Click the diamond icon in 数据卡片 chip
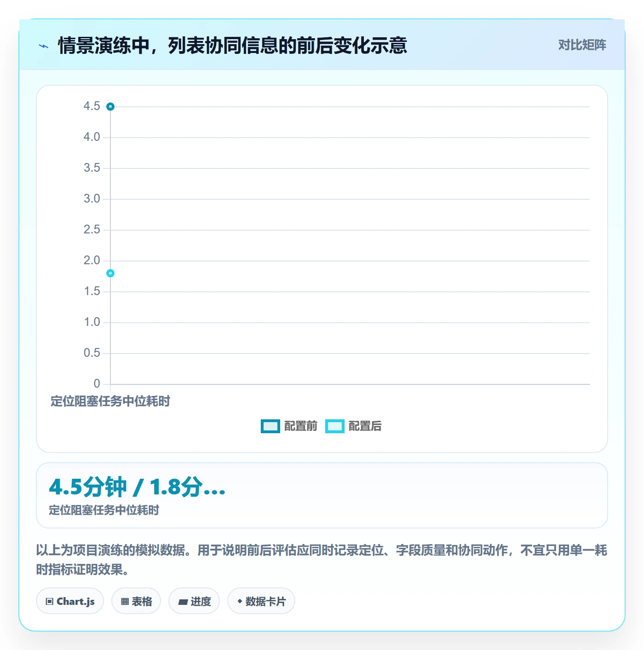The image size is (644, 650). 240,601
